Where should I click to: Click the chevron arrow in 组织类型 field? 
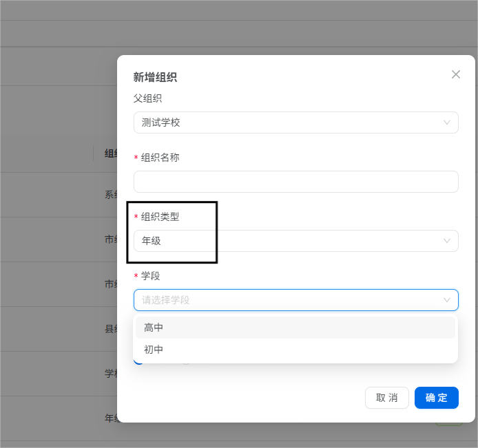click(x=447, y=241)
